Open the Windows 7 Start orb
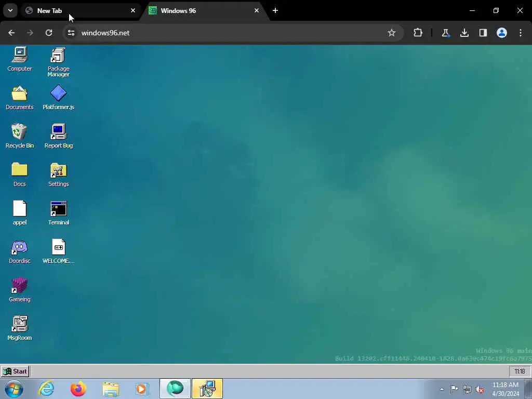This screenshot has width=532, height=399. click(14, 389)
